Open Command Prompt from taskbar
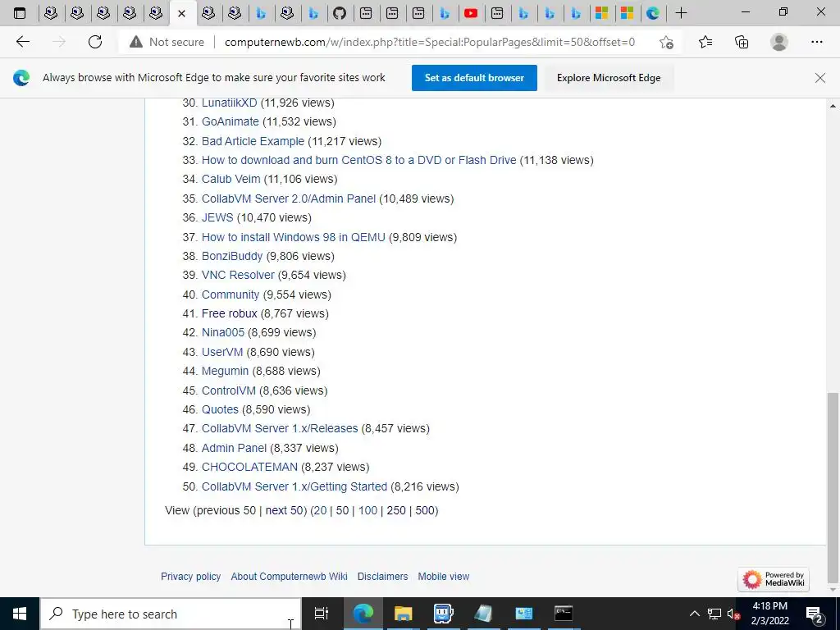 point(564,614)
